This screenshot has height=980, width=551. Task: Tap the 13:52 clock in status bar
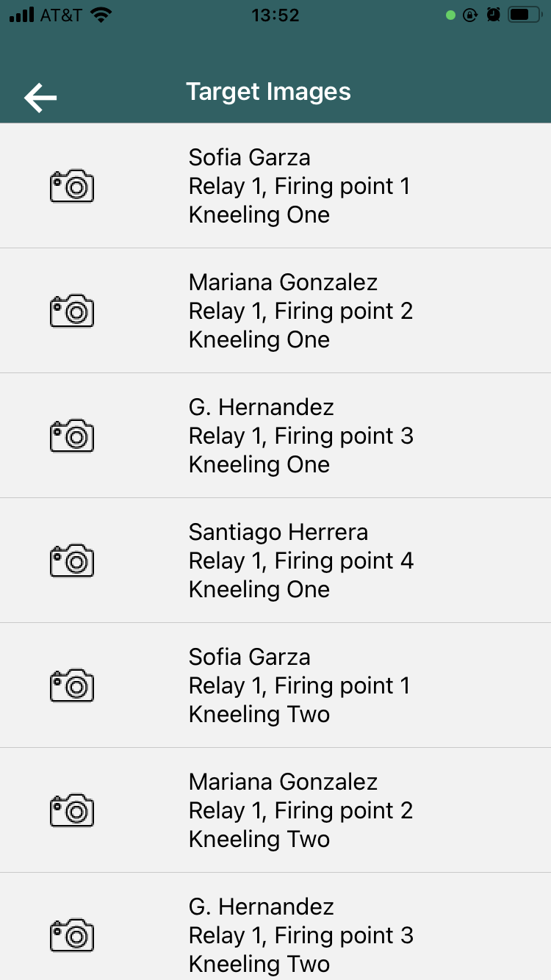275,15
